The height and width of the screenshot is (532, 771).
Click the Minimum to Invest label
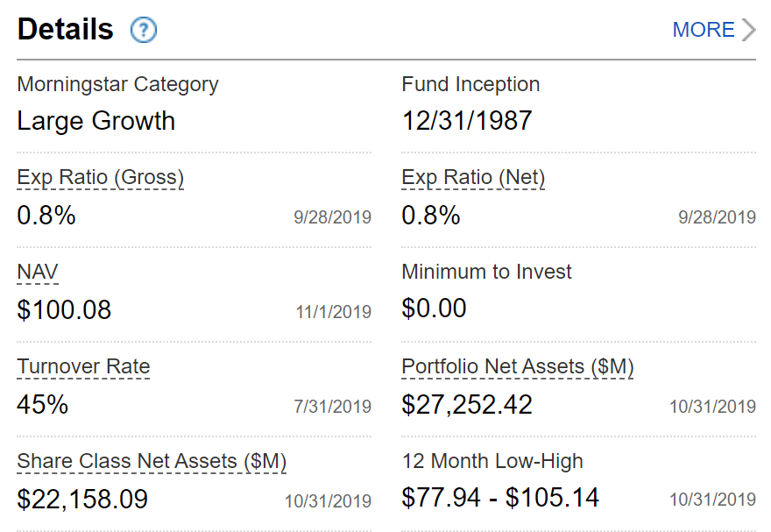point(486,272)
